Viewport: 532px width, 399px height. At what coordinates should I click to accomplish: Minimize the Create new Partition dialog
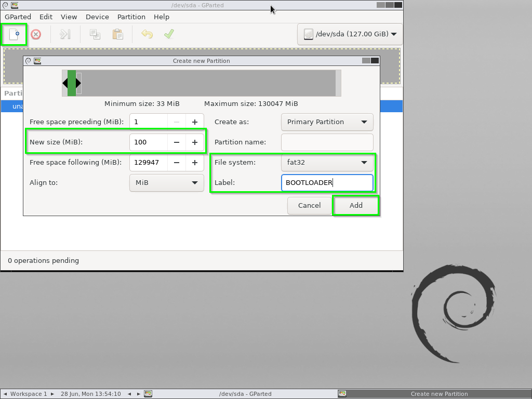click(366, 61)
